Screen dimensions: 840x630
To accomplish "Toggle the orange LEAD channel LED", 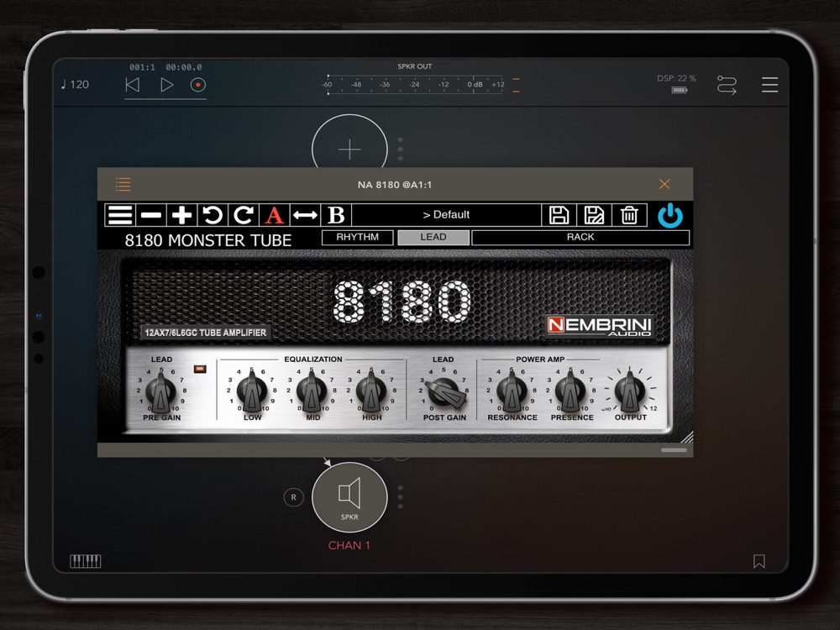I will [200, 369].
